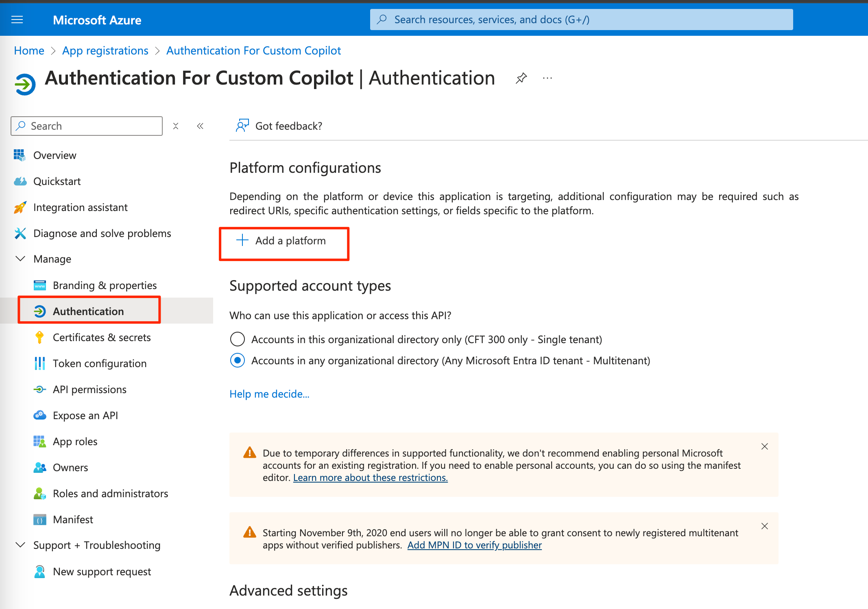Open the Help me decide link
This screenshot has width=868, height=609.
269,394
